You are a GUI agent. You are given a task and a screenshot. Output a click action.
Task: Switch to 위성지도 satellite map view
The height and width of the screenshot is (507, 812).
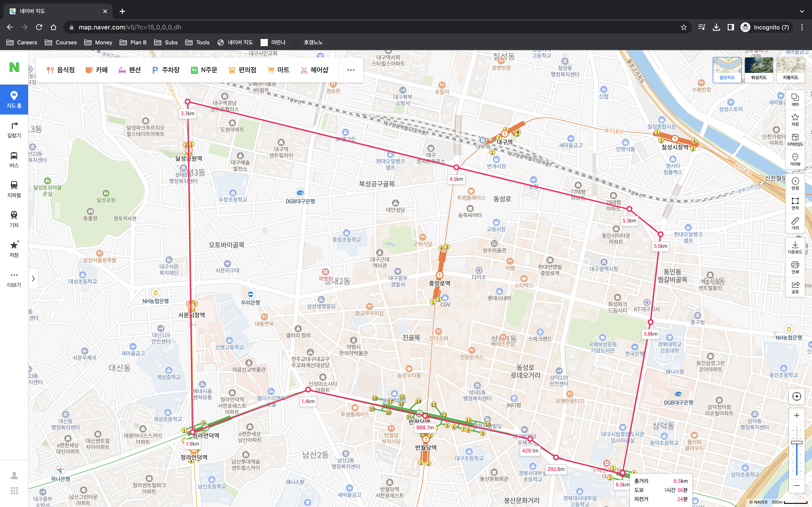coord(759,69)
